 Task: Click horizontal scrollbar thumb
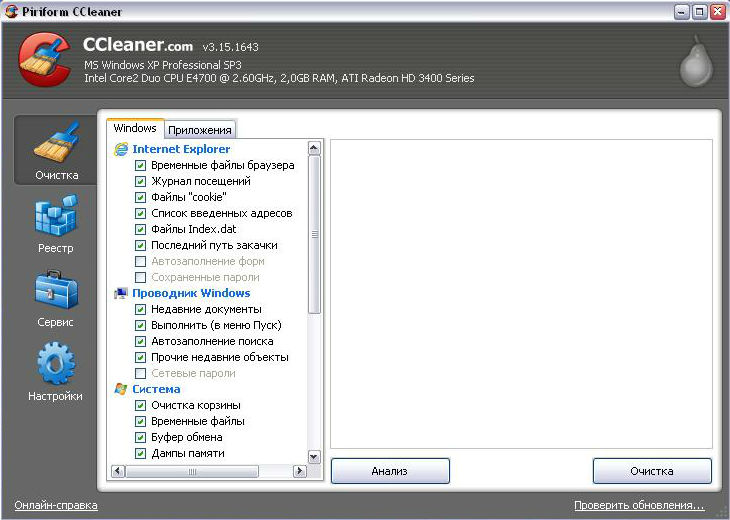tap(192, 471)
